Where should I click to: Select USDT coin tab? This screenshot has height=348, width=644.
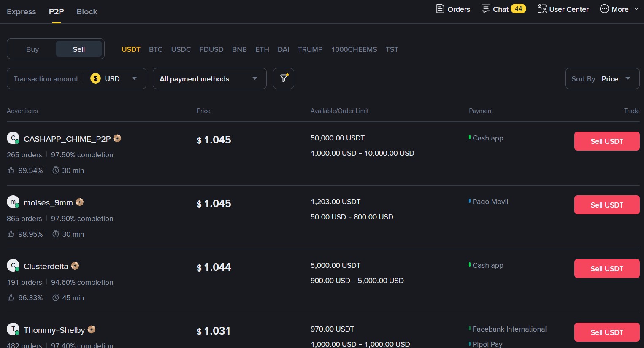tap(131, 49)
